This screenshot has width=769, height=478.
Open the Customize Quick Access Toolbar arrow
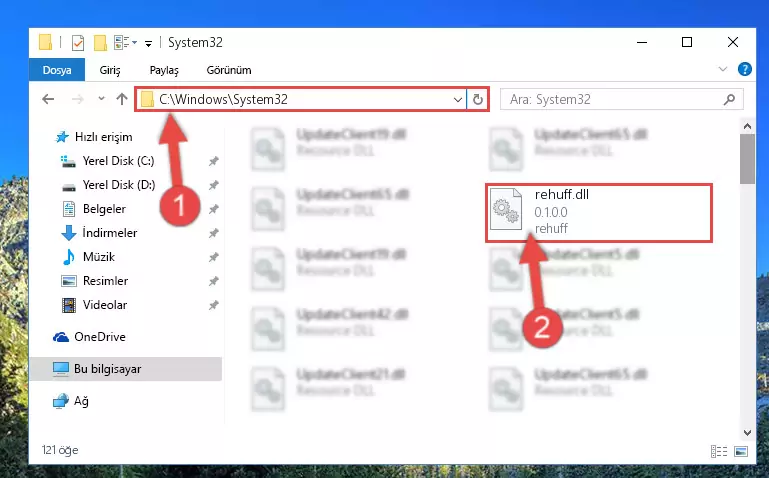click(148, 44)
